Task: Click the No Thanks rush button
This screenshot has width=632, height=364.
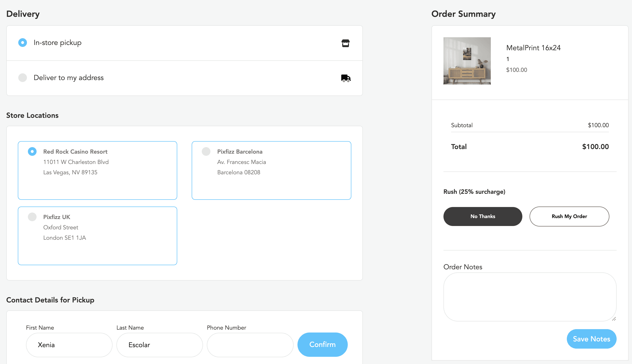Action: point(482,216)
